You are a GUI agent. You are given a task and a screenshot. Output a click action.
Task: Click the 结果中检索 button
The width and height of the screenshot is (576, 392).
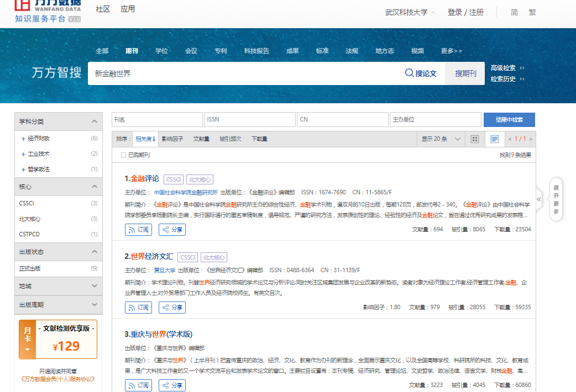[509, 120]
